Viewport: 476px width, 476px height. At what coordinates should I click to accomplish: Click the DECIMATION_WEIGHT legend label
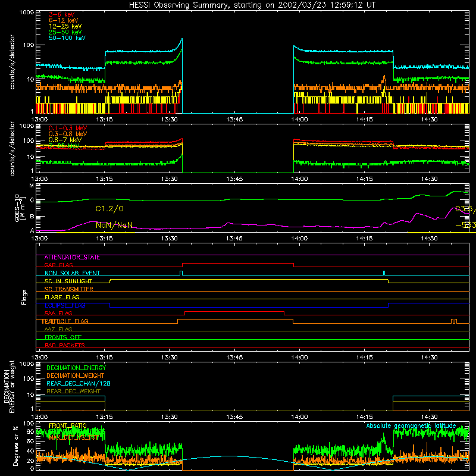(76, 375)
